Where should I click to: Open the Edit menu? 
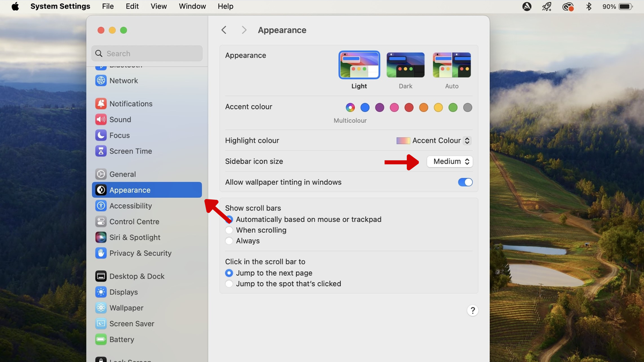pos(132,6)
